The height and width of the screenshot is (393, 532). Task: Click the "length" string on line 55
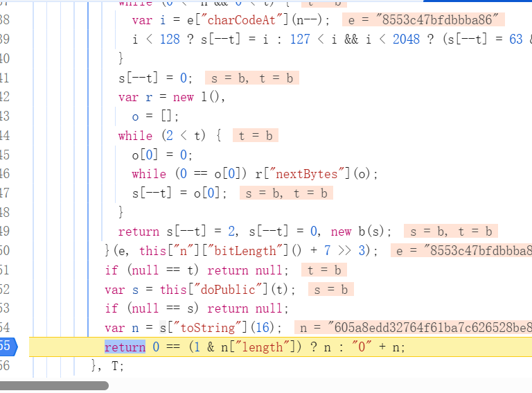(x=263, y=347)
